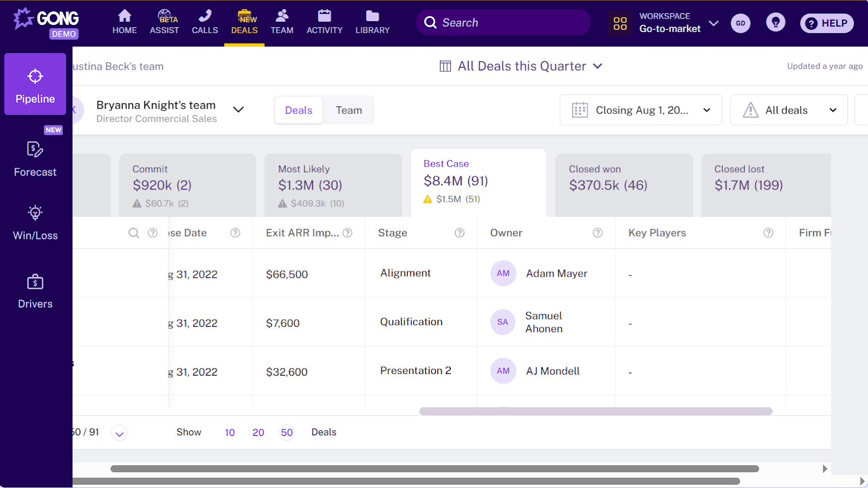Expand the All Deals this Quarter dropdown
This screenshot has width=868, height=488.
(521, 66)
